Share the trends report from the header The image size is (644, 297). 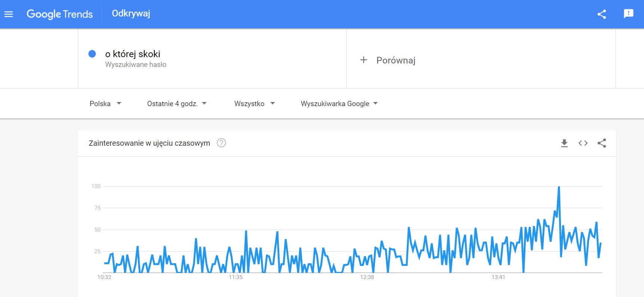[x=601, y=14]
